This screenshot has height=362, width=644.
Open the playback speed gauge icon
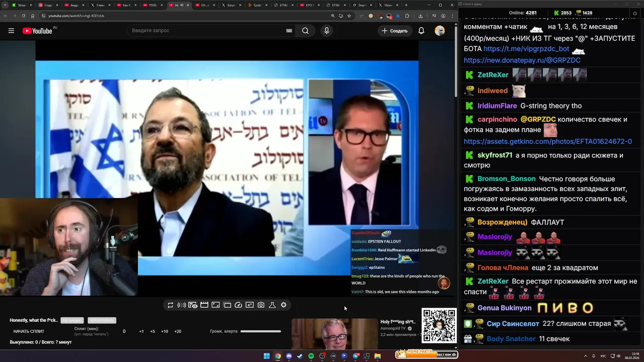coord(238,305)
